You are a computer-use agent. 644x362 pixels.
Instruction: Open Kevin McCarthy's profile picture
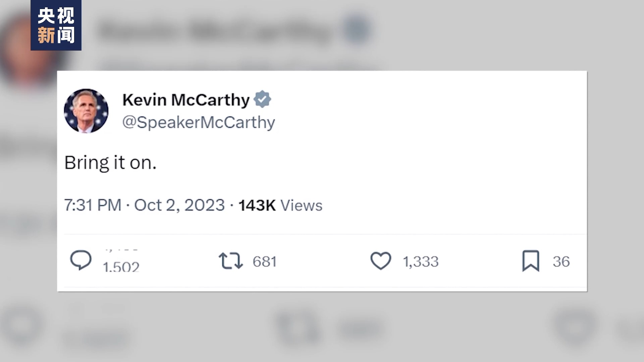click(86, 111)
